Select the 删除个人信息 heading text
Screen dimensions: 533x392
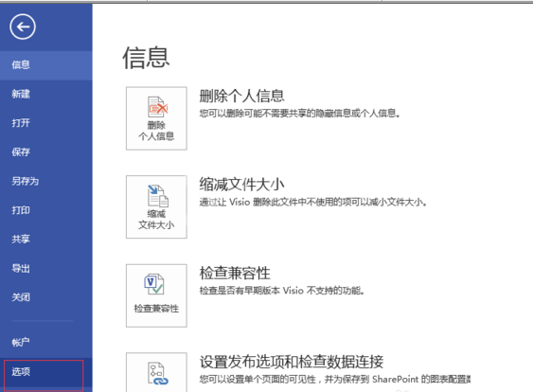coord(241,96)
